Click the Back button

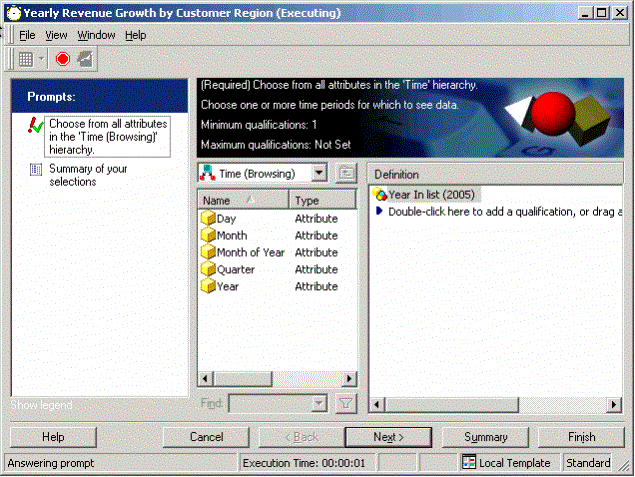[x=302, y=437]
